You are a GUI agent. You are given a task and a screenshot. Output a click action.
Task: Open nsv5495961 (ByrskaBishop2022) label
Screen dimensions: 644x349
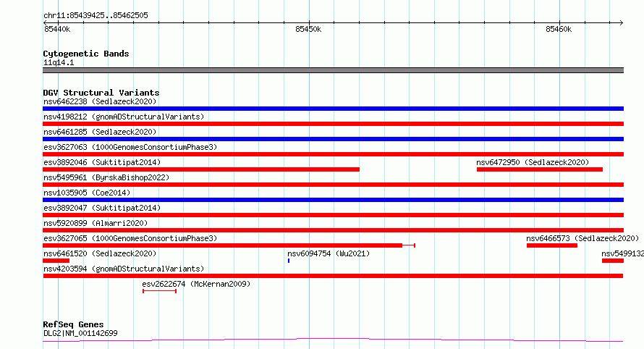click(106, 177)
